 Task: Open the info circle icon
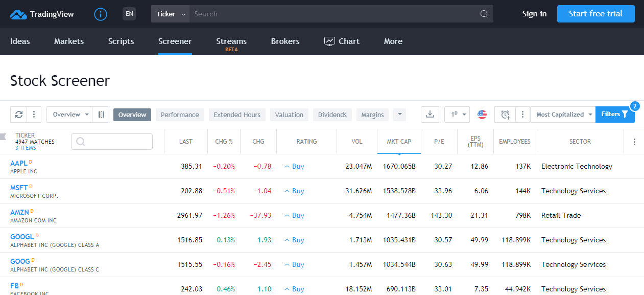point(101,14)
